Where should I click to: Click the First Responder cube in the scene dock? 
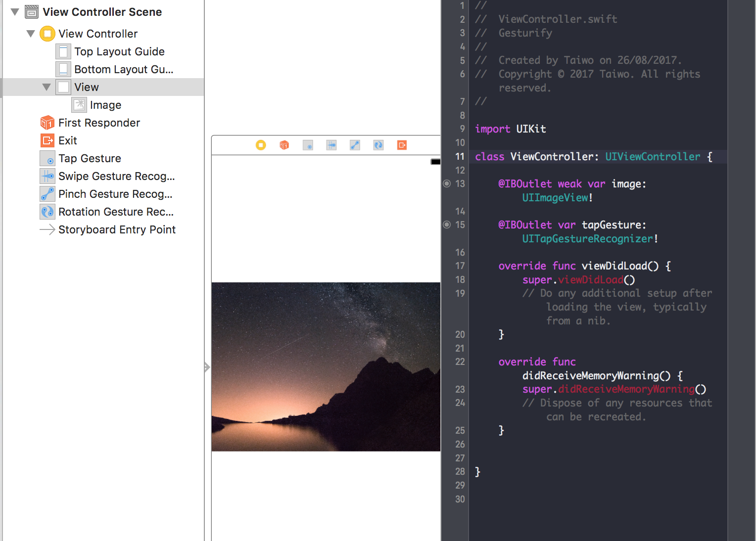(284, 145)
